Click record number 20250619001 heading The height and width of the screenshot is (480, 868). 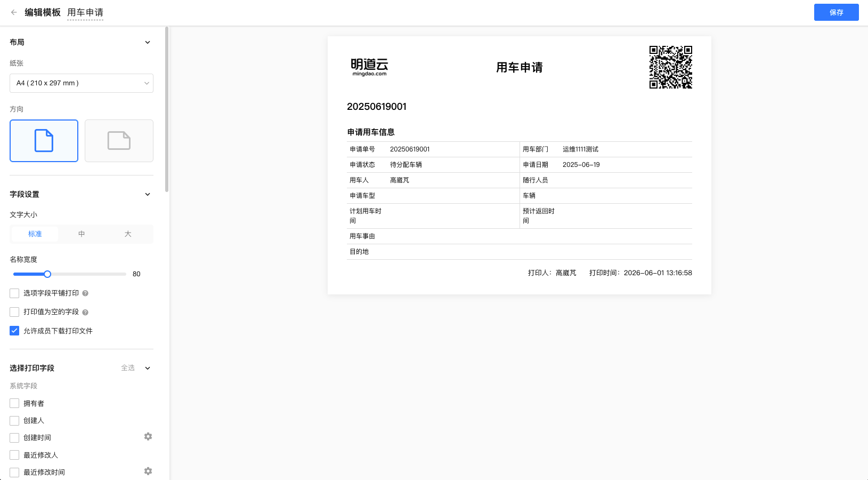pos(377,107)
